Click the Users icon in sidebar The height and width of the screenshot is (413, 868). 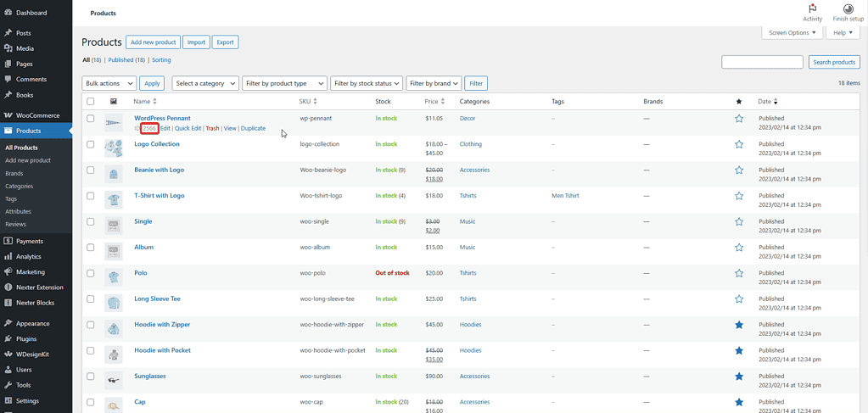click(8, 370)
